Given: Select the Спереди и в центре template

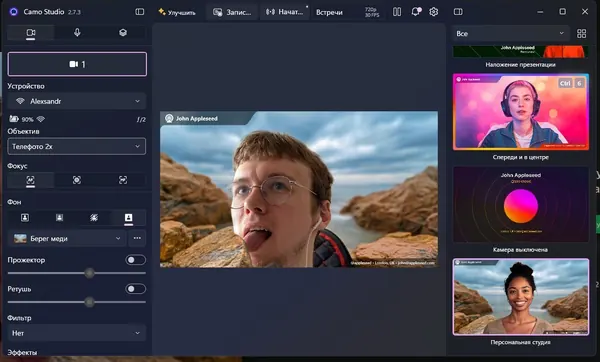Looking at the screenshot, I should (520, 112).
